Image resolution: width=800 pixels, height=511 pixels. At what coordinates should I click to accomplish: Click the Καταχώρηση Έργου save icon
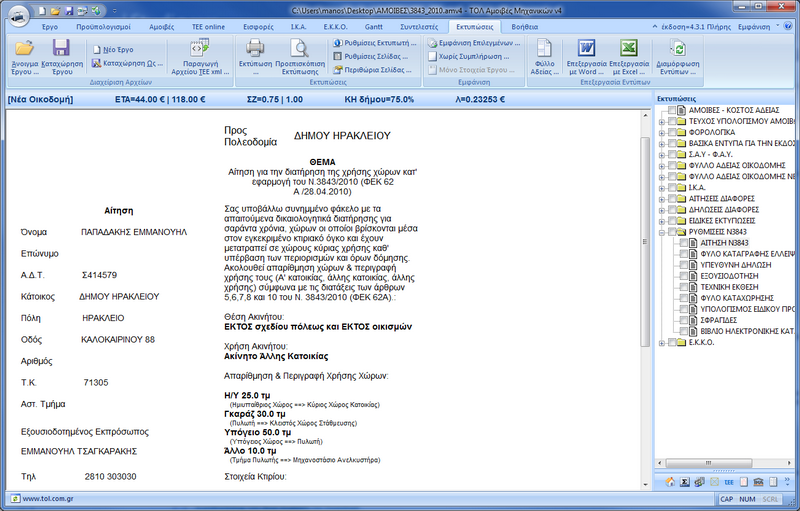60,50
